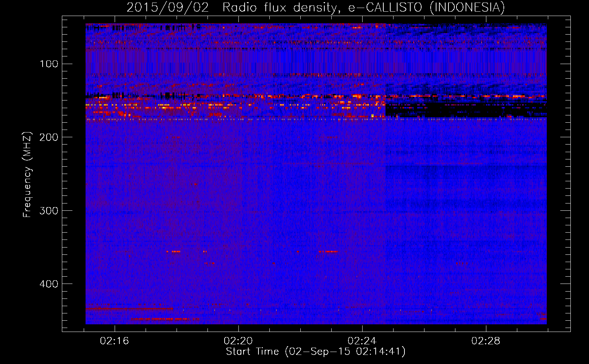Click the '02:28' time tick label
Screen dimensions: 589x364
486,341
